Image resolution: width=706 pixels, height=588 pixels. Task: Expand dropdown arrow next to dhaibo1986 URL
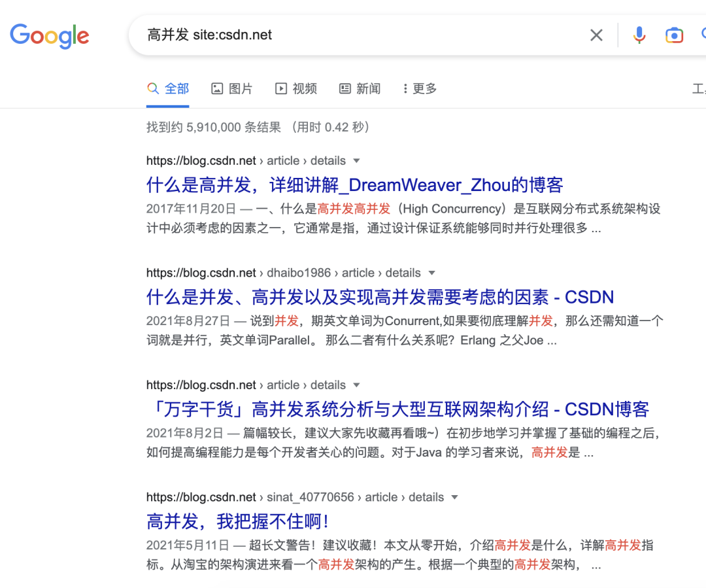[432, 273]
